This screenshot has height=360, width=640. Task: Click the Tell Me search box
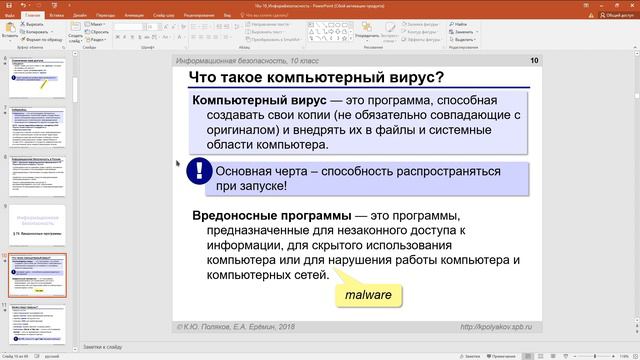point(264,16)
